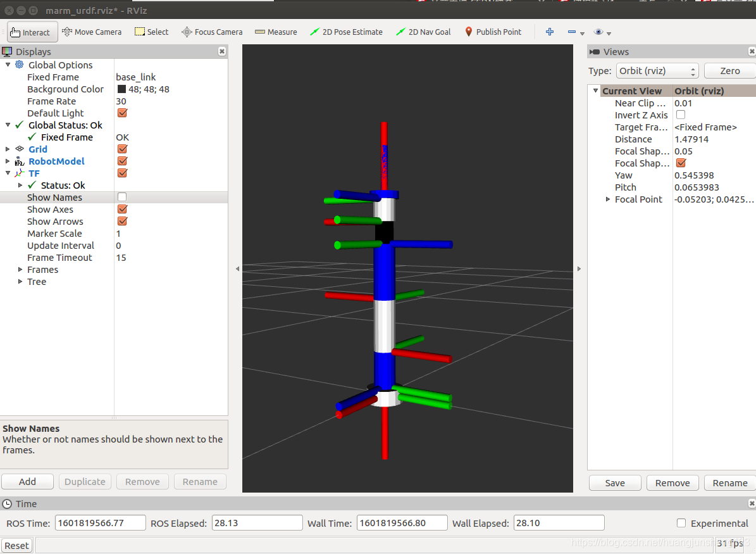Select the Fixed Frame value base_link

tap(135, 77)
